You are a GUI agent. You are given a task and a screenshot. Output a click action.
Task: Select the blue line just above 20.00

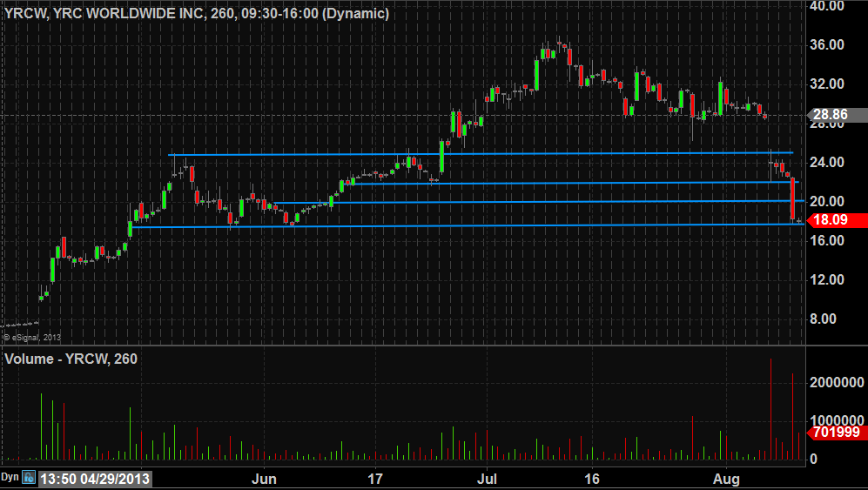click(538, 202)
